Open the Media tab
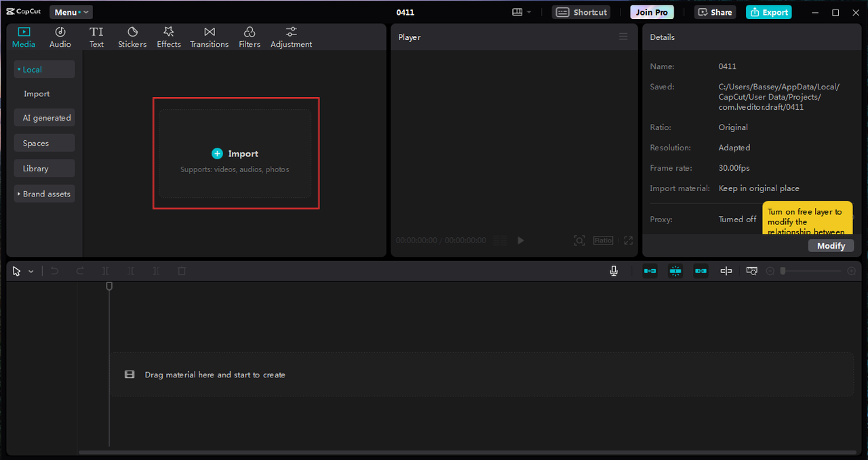This screenshot has width=868, height=460. click(x=24, y=37)
